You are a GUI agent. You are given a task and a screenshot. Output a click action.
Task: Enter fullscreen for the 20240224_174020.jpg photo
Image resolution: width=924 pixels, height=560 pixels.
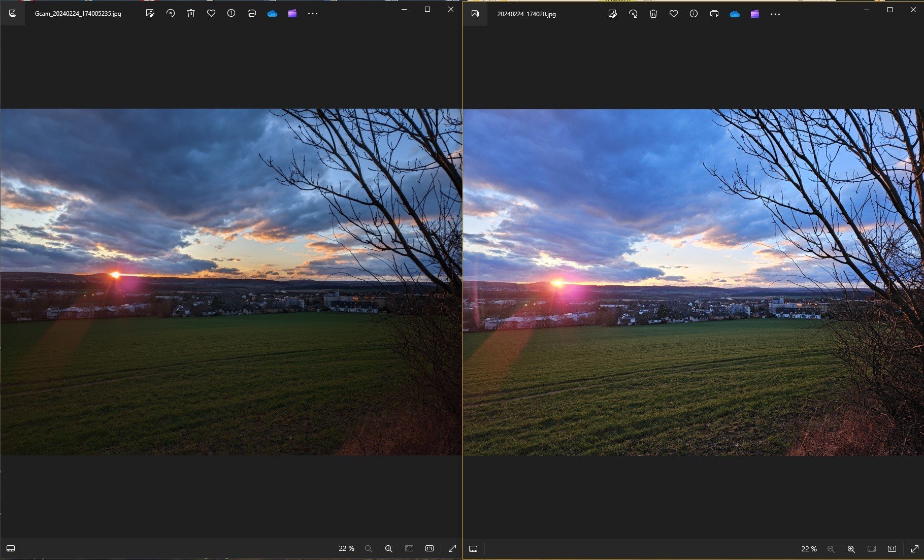tap(914, 549)
